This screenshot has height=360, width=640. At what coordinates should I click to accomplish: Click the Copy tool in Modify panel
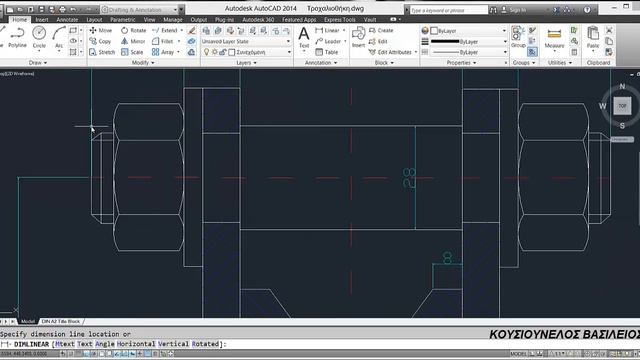(x=100, y=41)
